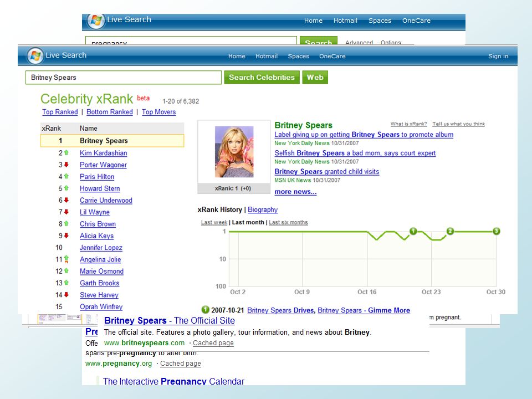Click green 1 badge beside 2007-10-21
This screenshot has height=399, width=532.
click(205, 309)
